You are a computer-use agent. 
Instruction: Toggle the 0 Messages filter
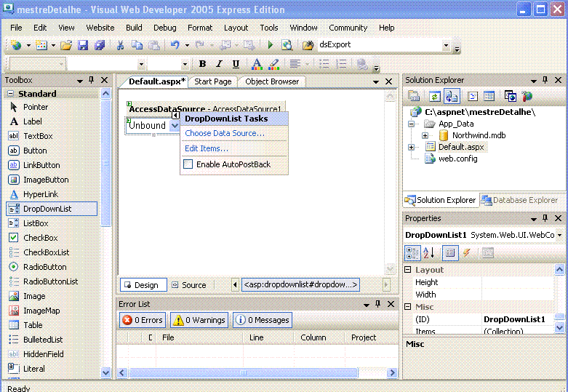click(263, 320)
